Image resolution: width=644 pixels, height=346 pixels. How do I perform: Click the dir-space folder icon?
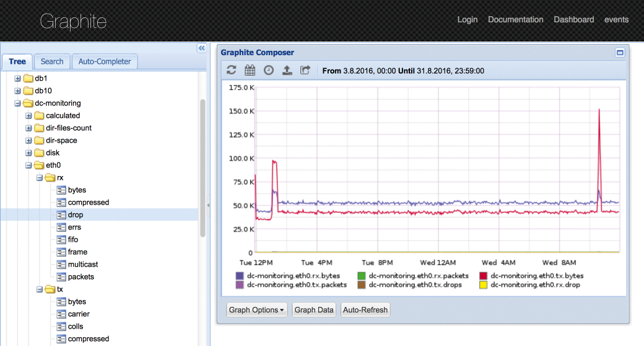[40, 140]
